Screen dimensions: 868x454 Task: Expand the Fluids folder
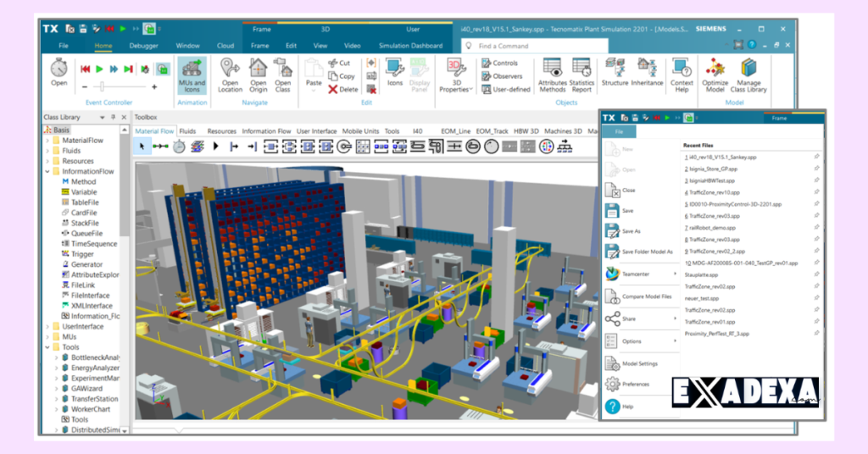point(47,151)
